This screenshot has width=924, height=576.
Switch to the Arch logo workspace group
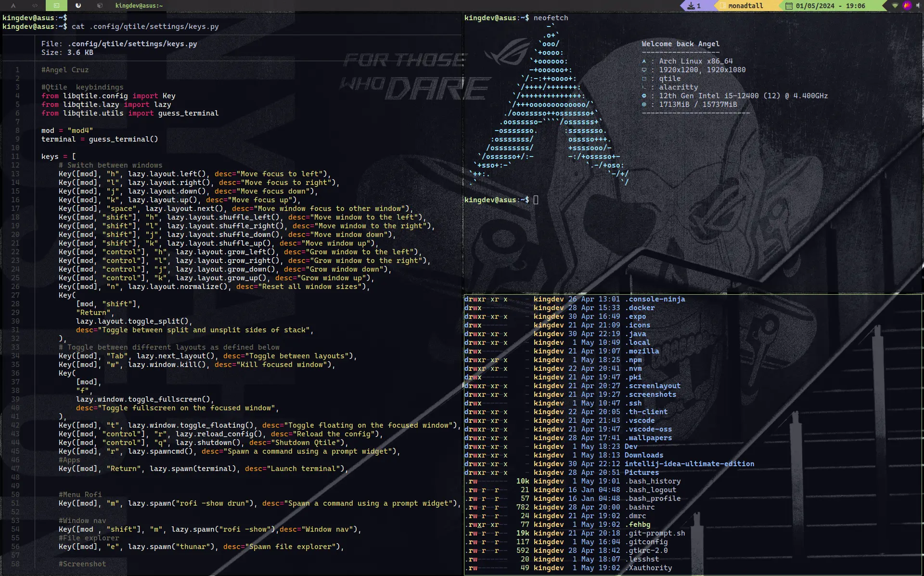[x=13, y=6]
